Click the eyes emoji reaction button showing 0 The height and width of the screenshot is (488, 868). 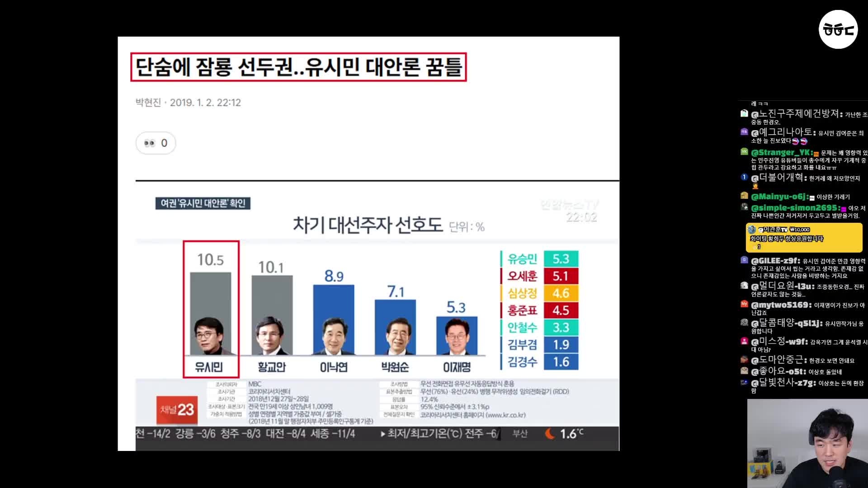point(156,143)
